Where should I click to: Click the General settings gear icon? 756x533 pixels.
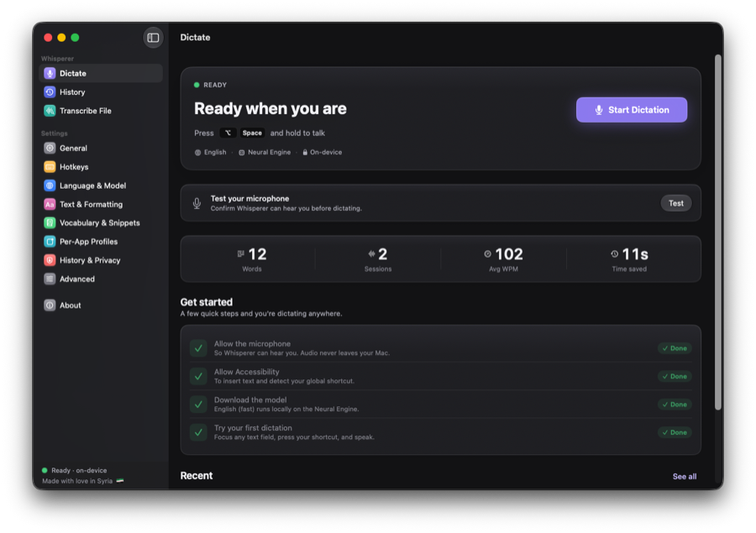point(50,148)
